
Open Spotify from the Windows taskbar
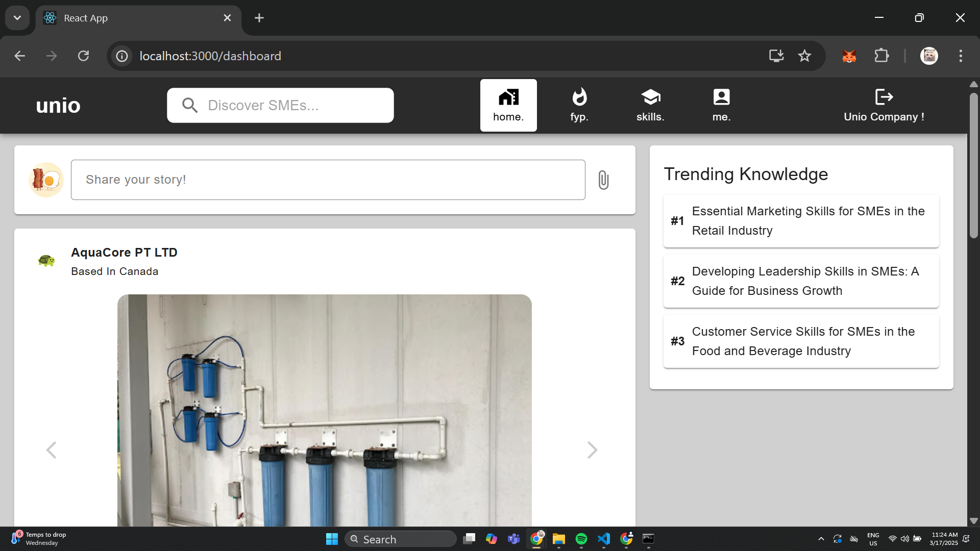click(x=581, y=539)
